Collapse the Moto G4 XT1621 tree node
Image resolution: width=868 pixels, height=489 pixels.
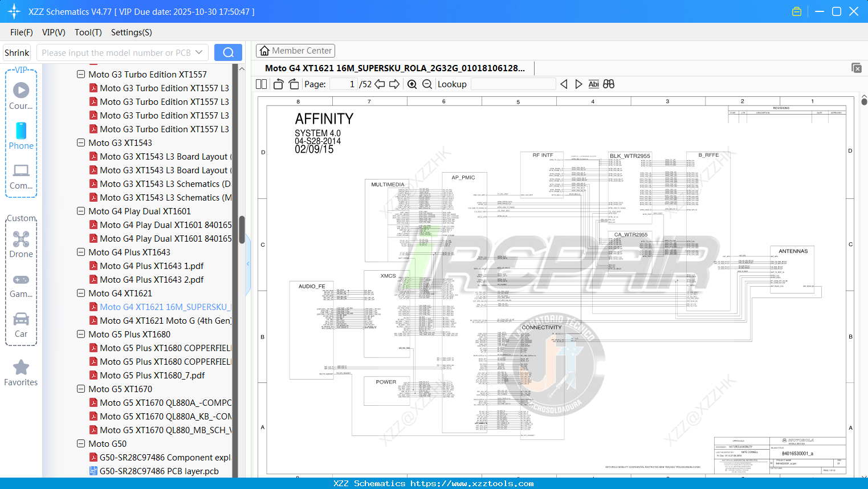coord(80,293)
